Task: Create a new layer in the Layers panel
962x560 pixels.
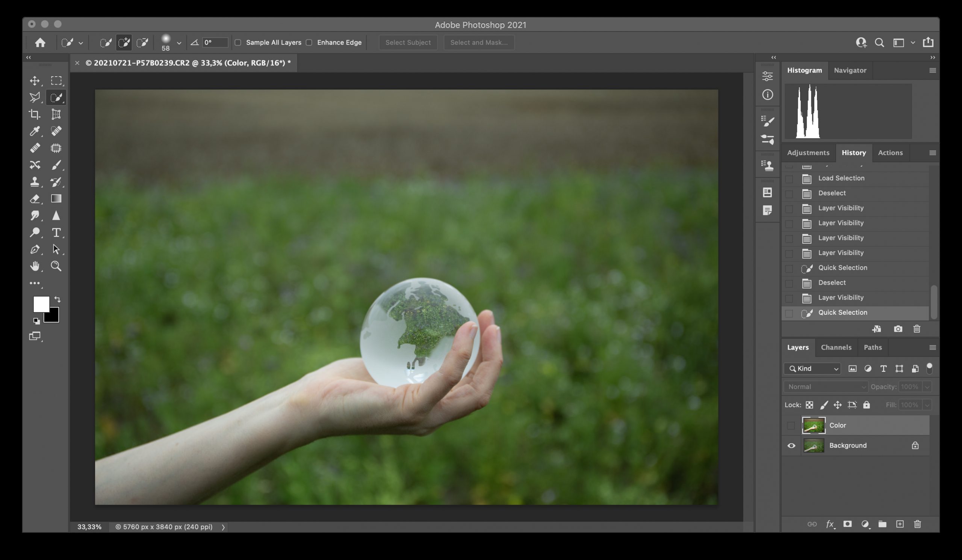Action: click(x=900, y=524)
